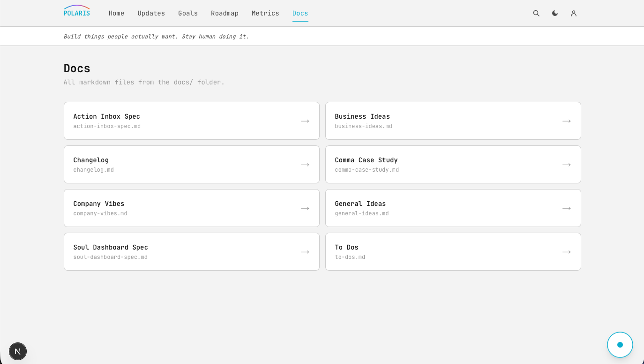Click arrow on To Dos card
The image size is (644, 364).
click(567, 252)
